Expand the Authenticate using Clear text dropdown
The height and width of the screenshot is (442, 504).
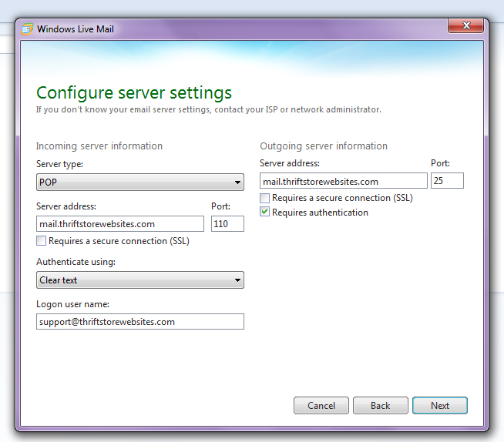140,280
